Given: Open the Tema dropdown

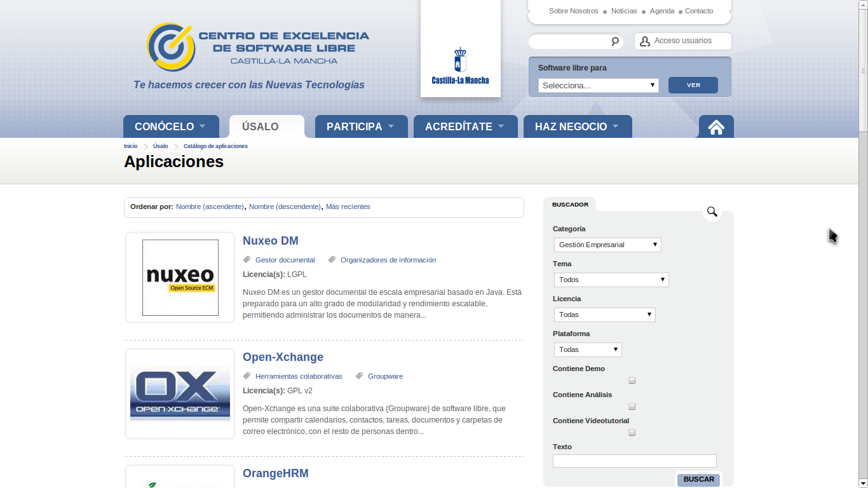Looking at the screenshot, I should pyautogui.click(x=611, y=280).
